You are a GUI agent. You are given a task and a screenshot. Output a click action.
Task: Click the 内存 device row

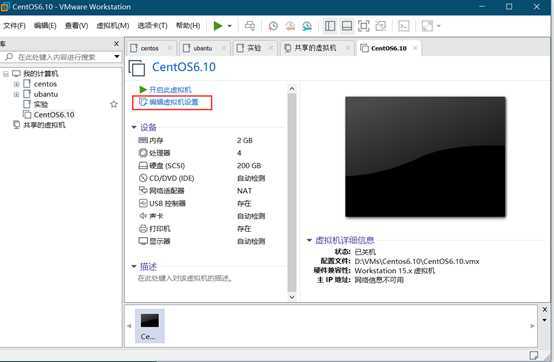coord(201,140)
